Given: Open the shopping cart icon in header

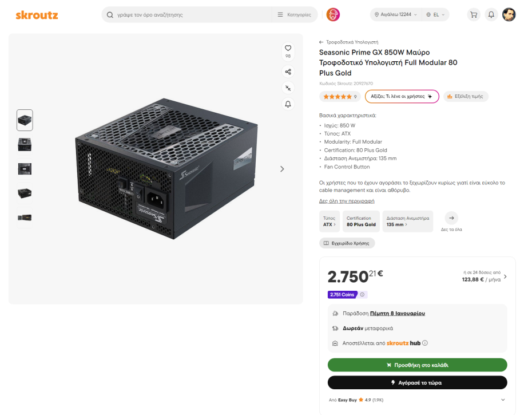Looking at the screenshot, I should pyautogui.click(x=473, y=15).
